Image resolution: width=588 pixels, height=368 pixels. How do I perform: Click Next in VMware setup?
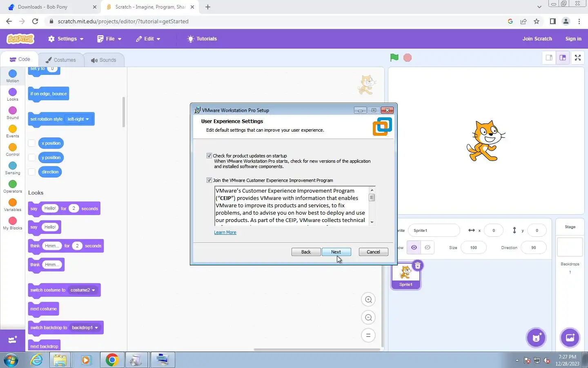pos(336,252)
